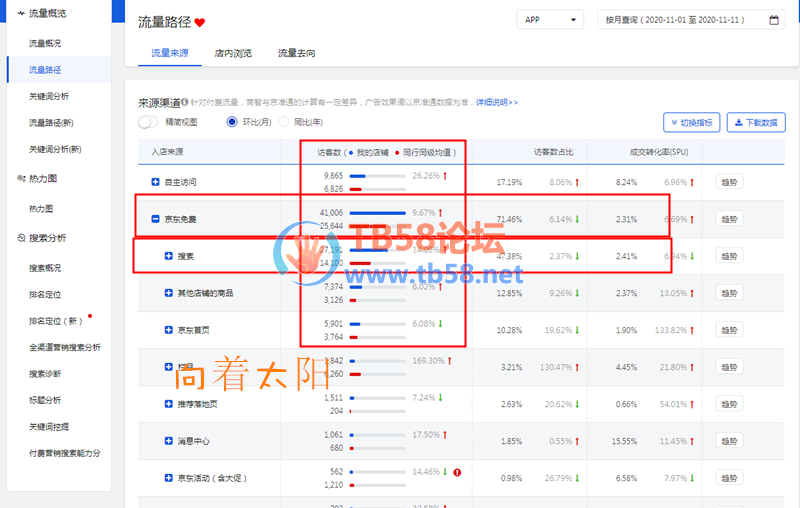Select the 环比(月) radio button
800x508 pixels.
pyautogui.click(x=232, y=122)
